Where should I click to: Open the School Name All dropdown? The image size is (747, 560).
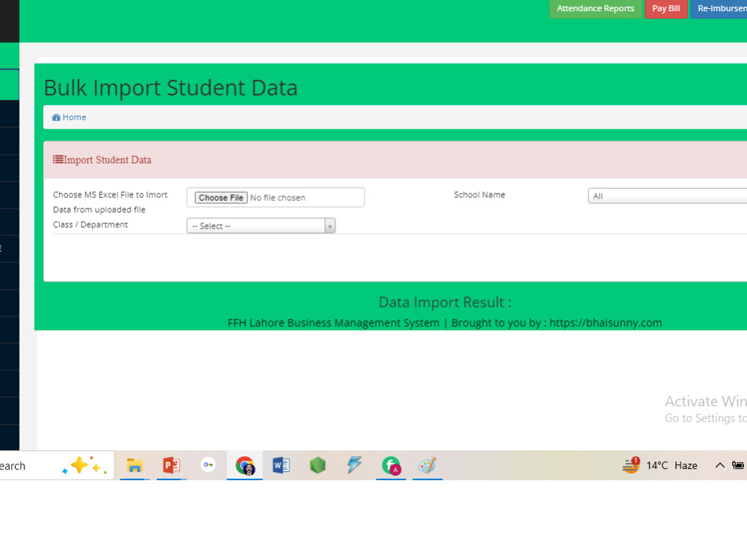click(x=667, y=196)
